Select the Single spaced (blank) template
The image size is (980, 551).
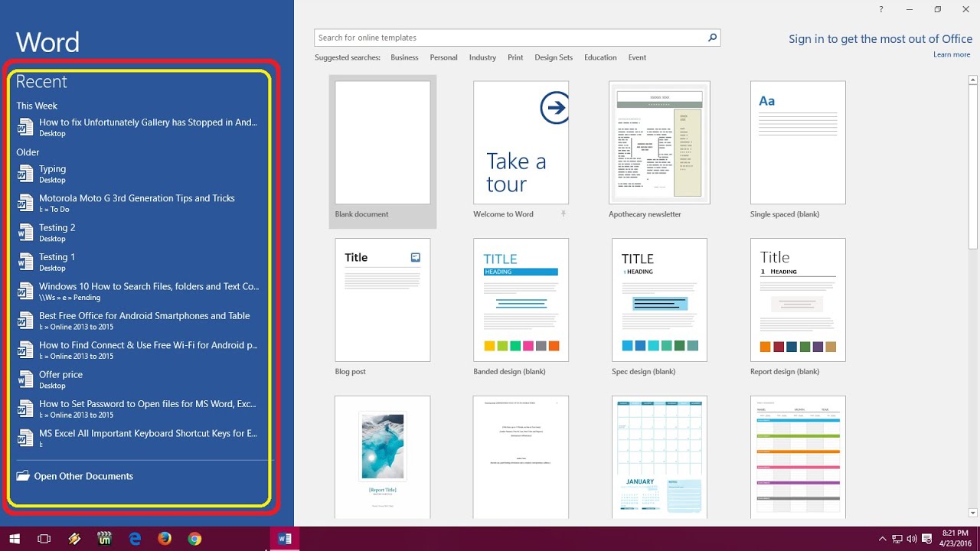(x=798, y=142)
